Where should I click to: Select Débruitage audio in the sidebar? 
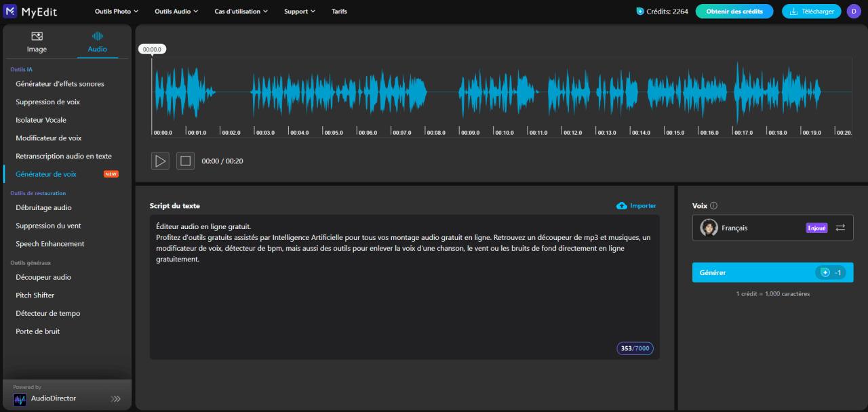pos(43,208)
